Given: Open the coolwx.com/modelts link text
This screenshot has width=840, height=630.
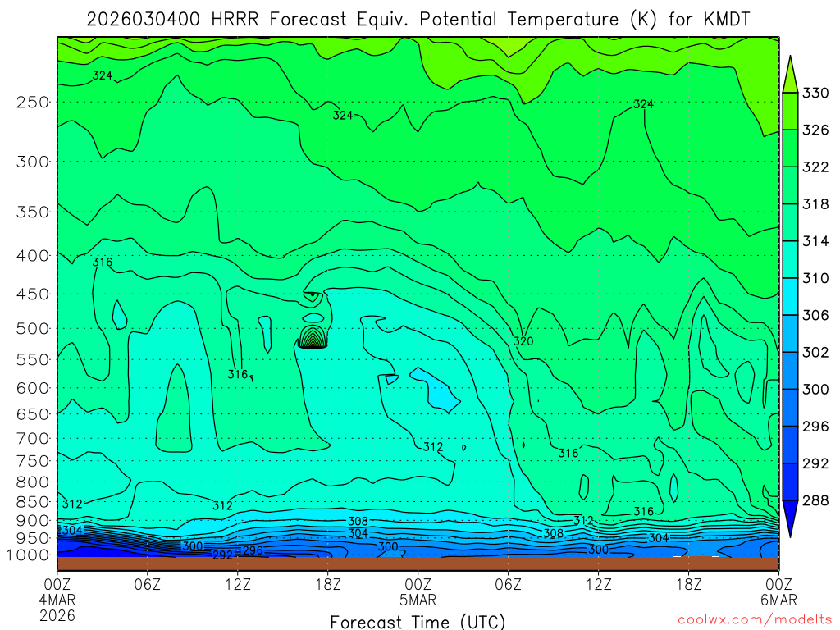Looking at the screenshot, I should (755, 619).
